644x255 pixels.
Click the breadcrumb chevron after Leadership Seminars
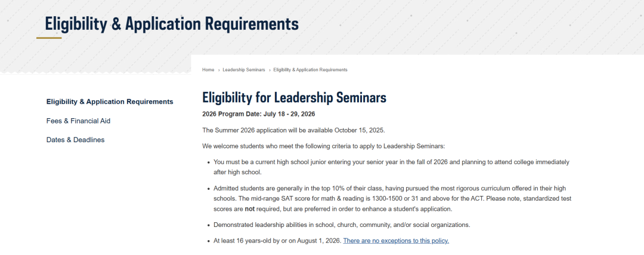click(270, 70)
